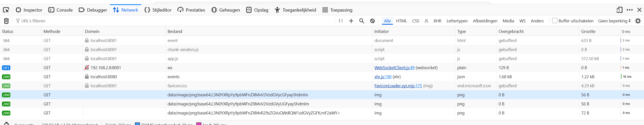Enable the Buffer uitschakelen checkbox

click(x=555, y=21)
